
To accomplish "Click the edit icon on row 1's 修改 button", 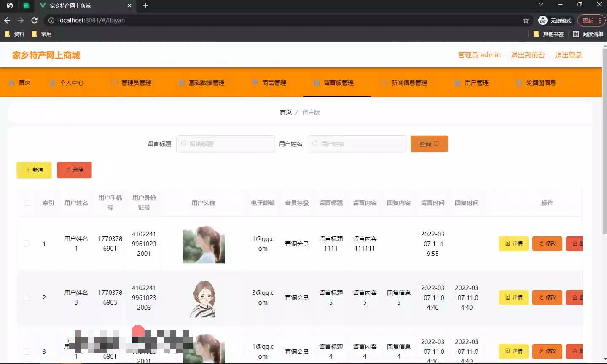I will tap(542, 244).
